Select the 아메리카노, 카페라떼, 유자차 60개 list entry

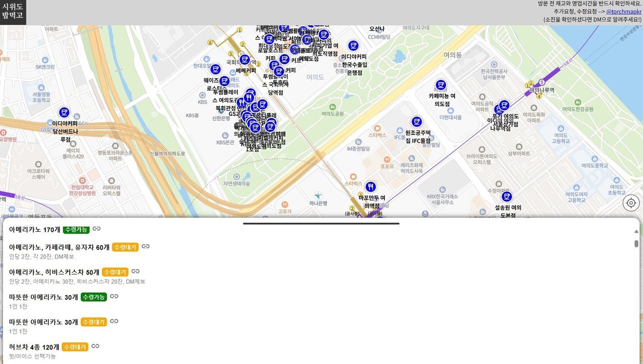[x=59, y=247]
